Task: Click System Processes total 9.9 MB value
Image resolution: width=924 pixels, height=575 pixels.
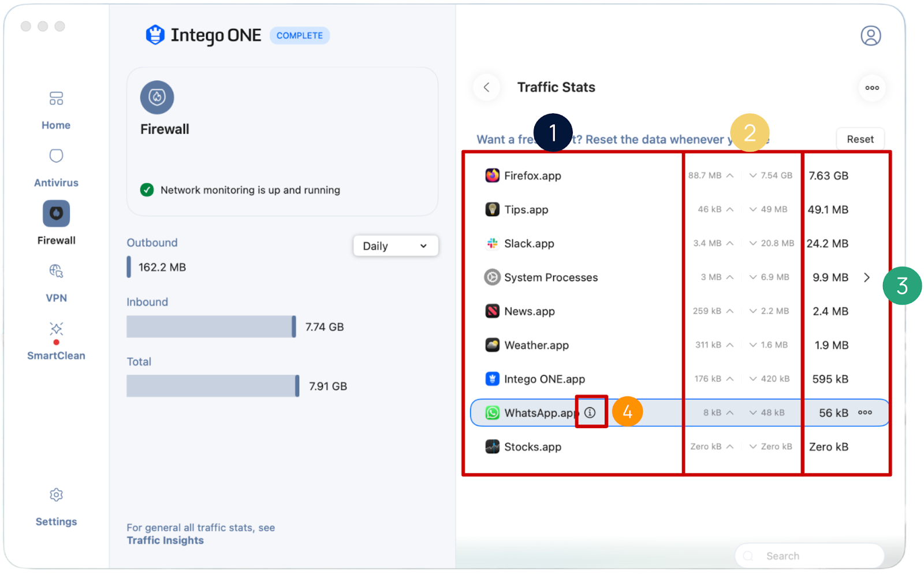Action: pyautogui.click(x=830, y=277)
